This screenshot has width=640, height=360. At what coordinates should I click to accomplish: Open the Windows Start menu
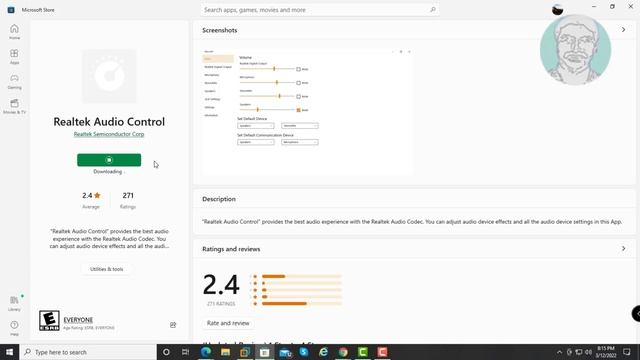coord(9,352)
